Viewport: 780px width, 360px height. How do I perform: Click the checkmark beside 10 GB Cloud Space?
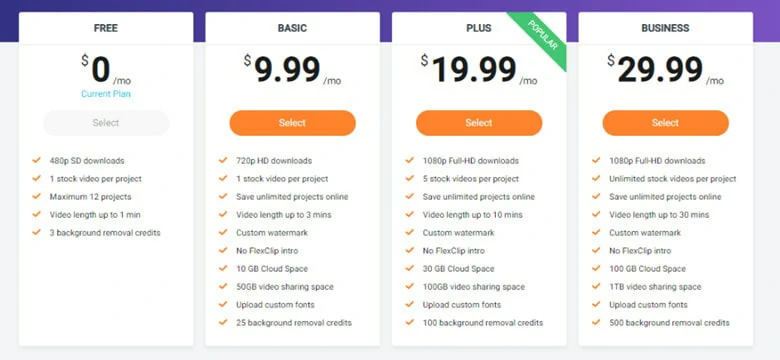click(223, 268)
